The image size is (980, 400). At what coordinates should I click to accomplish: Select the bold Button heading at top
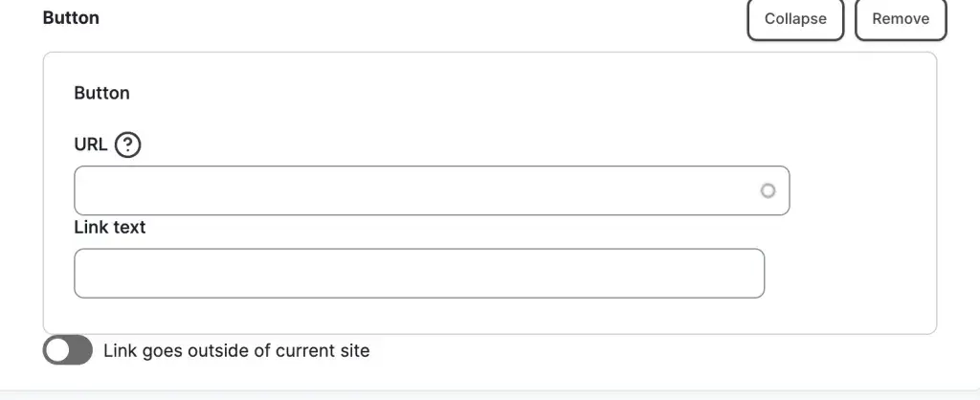(x=71, y=17)
